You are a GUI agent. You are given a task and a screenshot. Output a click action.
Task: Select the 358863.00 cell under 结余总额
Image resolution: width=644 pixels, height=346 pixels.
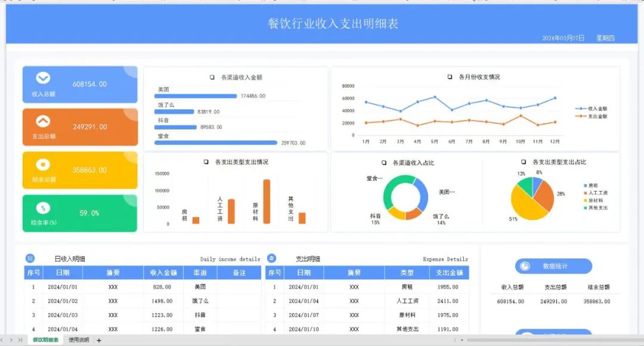point(597,301)
